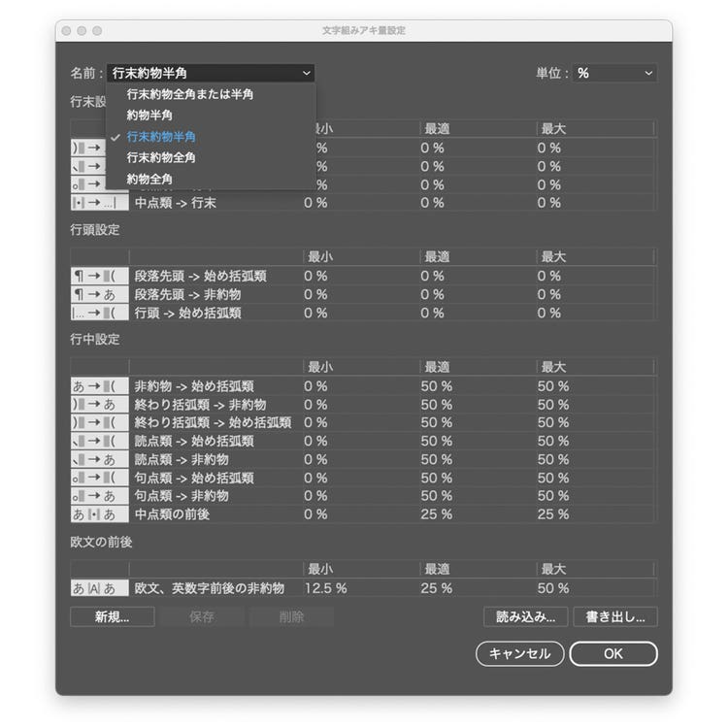Click the 句点類 -> 非約物 row icon
Viewport: 728px width, 728px height.
pos(99,496)
